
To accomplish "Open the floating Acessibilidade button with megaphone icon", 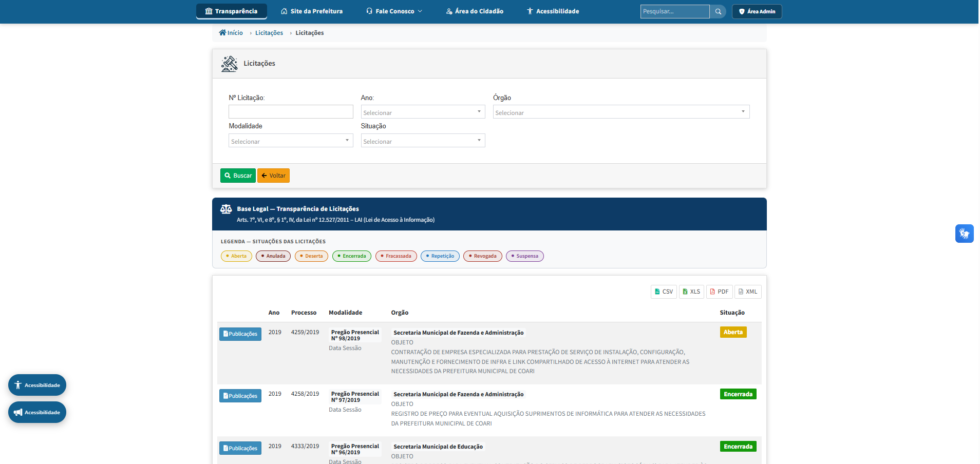I will [x=37, y=412].
